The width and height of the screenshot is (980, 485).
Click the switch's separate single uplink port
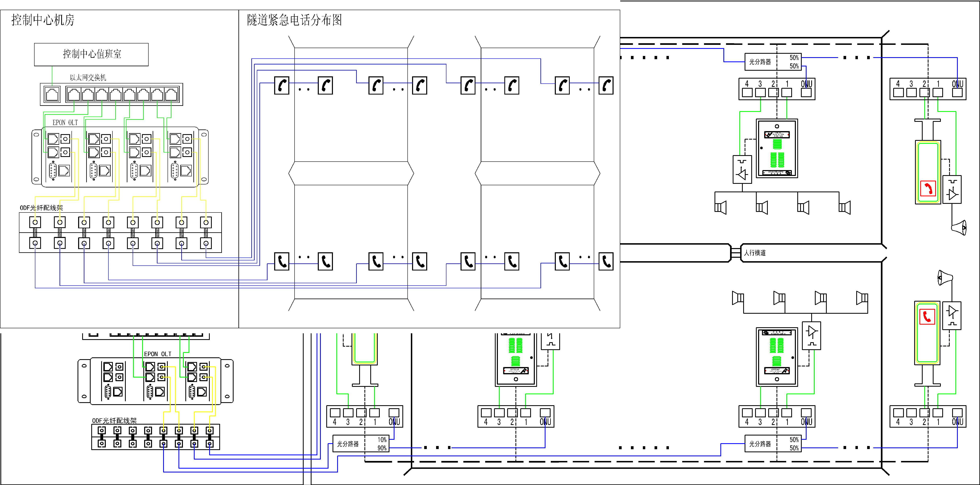[52, 94]
